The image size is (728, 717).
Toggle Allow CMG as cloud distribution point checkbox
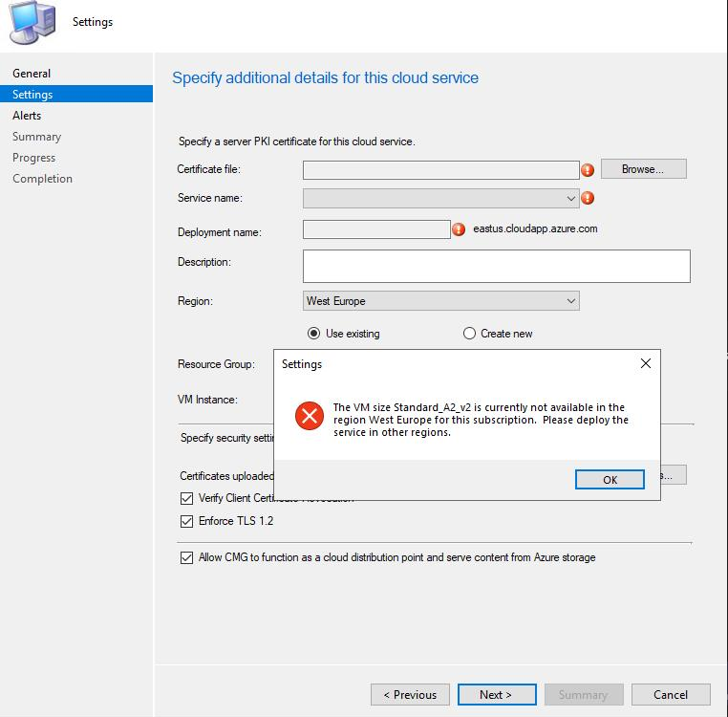(x=186, y=557)
